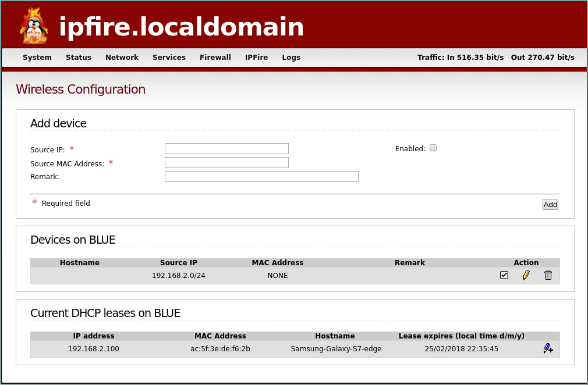Toggle the device entry enabled checkmark
Viewport: 588px width, 385px height.
[504, 275]
